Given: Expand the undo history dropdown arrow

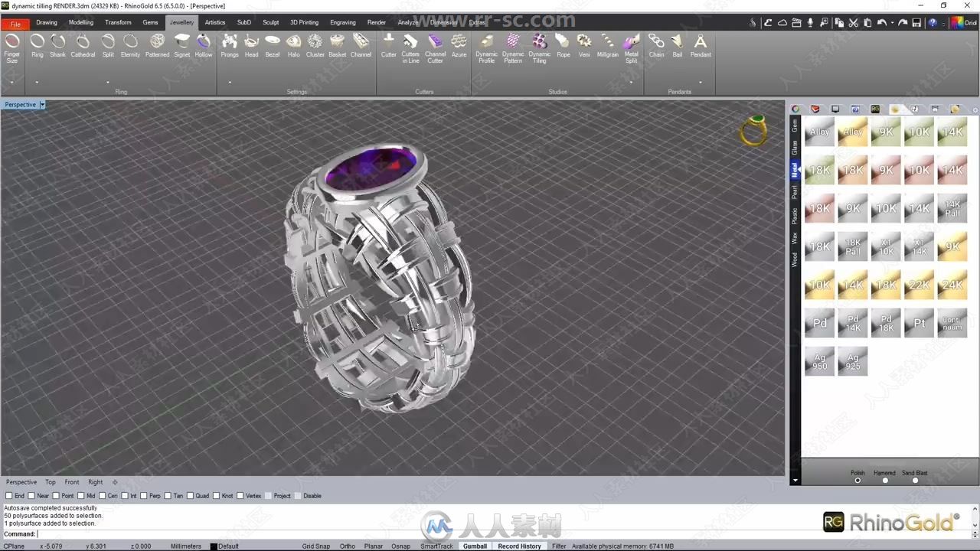Looking at the screenshot, I should click(892, 24).
